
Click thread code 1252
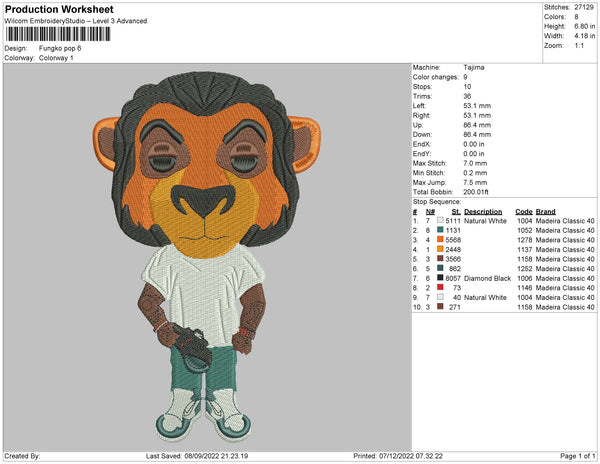click(525, 269)
